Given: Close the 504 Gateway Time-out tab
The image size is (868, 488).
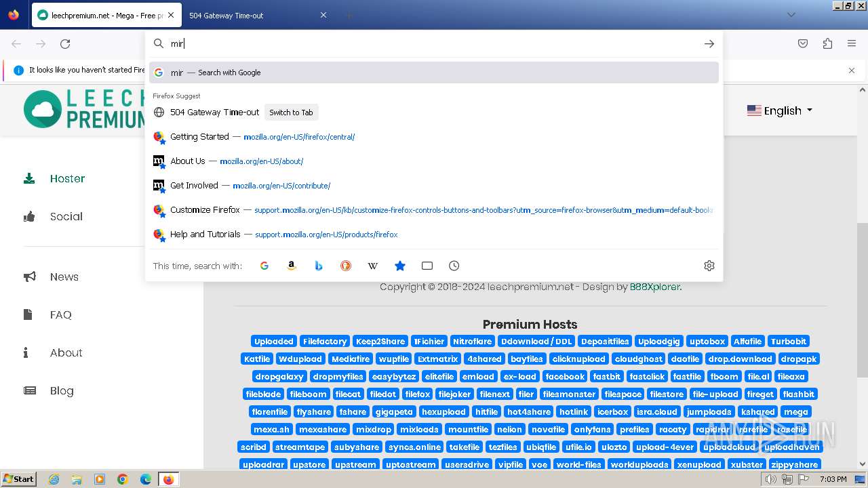Looking at the screenshot, I should 323,15.
